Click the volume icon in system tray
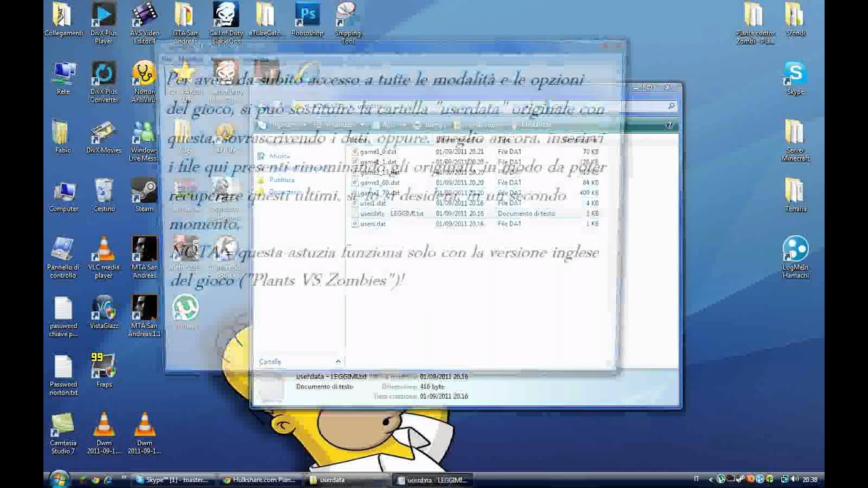The image size is (868, 488). 794,480
